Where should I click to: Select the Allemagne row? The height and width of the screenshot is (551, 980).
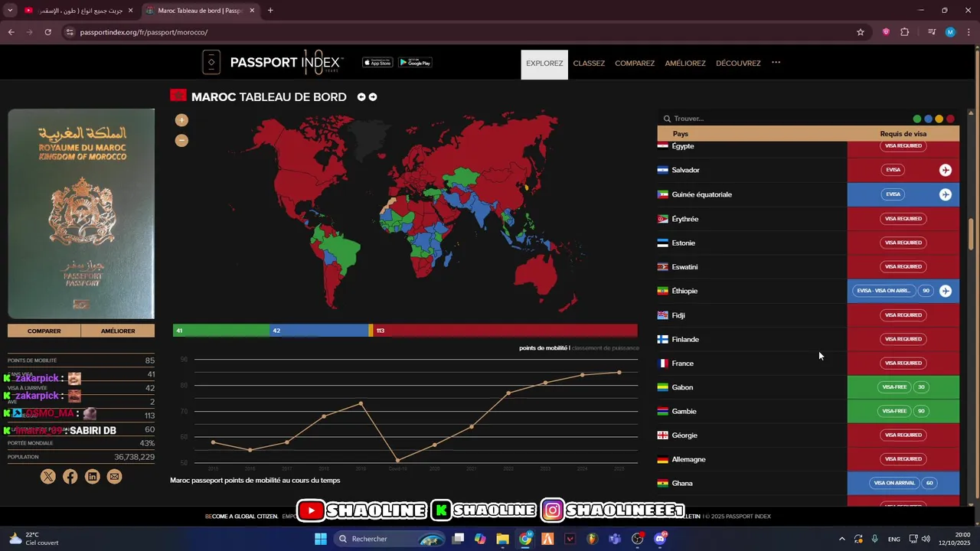[x=808, y=459]
